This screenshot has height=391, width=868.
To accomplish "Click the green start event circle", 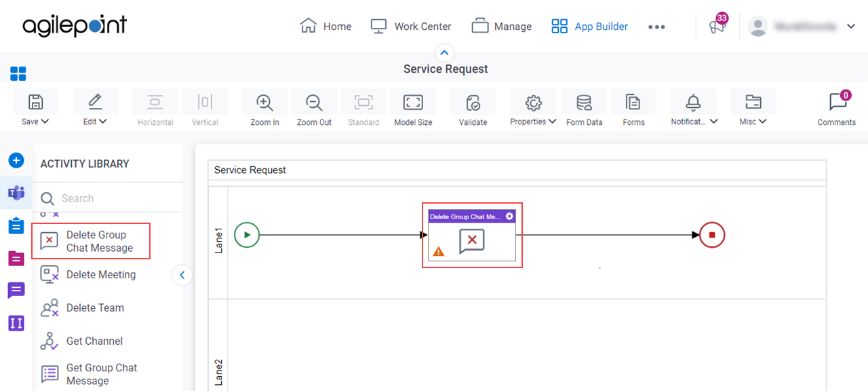I will (x=247, y=235).
